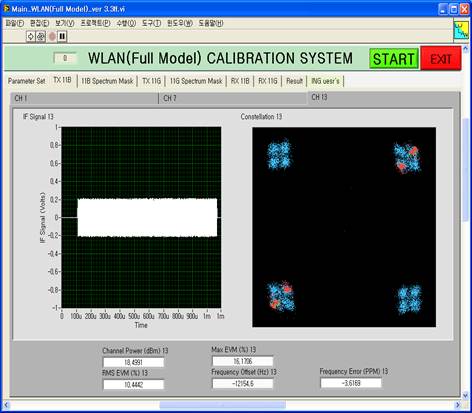Viewport: 472px width, 413px height.
Task: Select the RX 11B tab
Action: (240, 81)
